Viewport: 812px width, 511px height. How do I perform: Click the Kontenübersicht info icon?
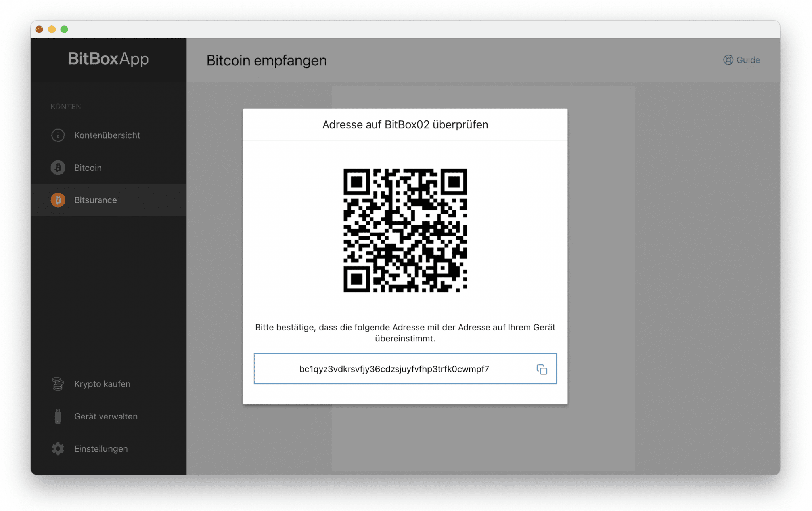click(x=58, y=135)
